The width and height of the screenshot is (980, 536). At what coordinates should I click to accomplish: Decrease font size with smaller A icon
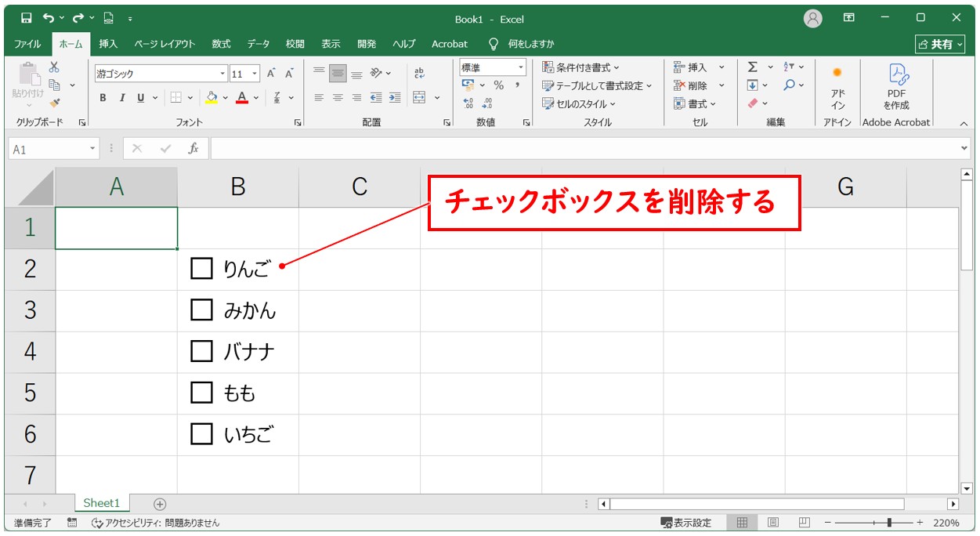289,74
